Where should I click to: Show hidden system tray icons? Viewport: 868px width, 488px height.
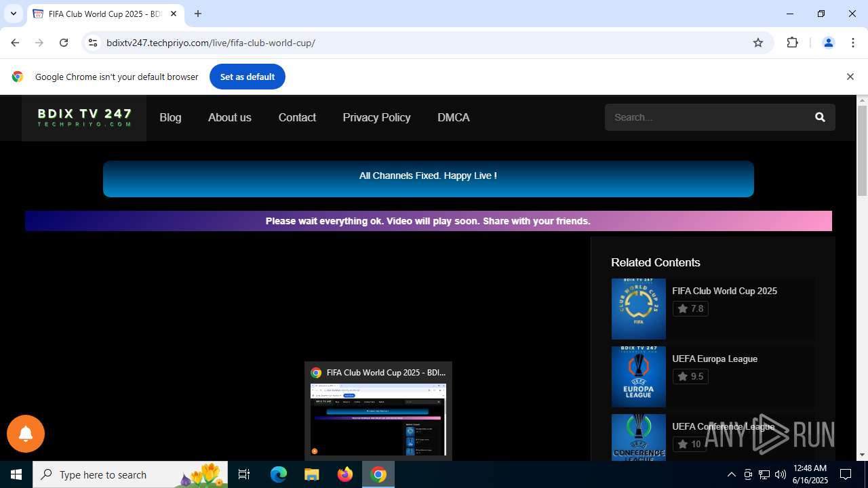(x=731, y=474)
